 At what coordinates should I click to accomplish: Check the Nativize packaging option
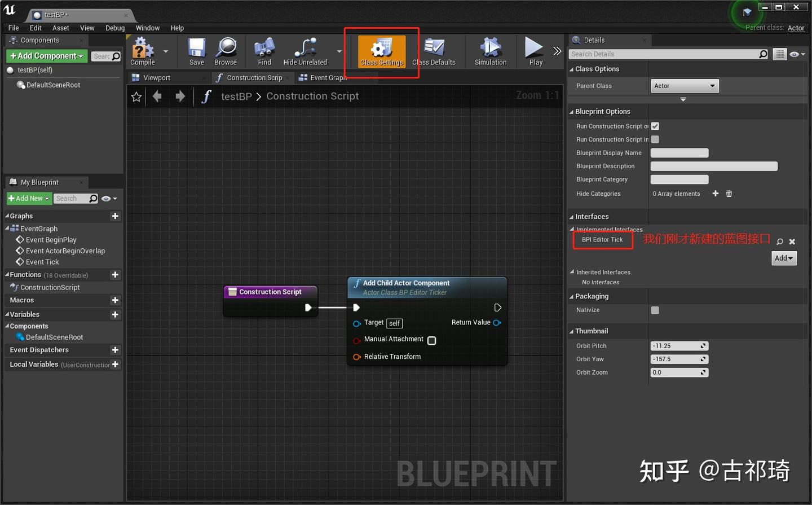click(655, 310)
